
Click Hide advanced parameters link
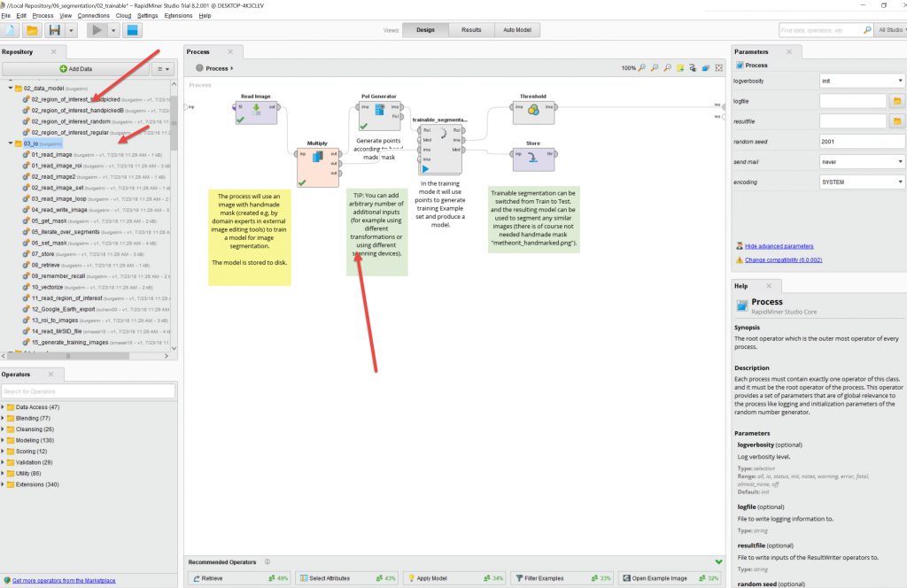[779, 245]
